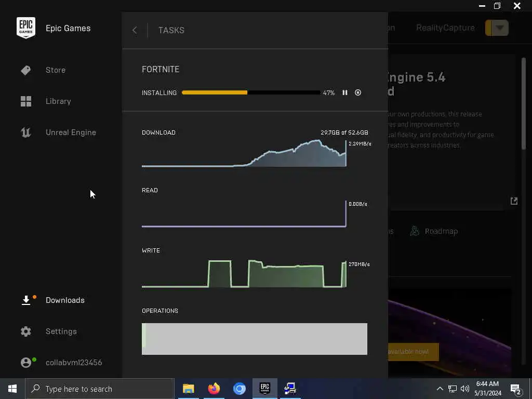Image resolution: width=532 pixels, height=399 pixels.
Task: Click the write speed graph
Action: click(244, 274)
